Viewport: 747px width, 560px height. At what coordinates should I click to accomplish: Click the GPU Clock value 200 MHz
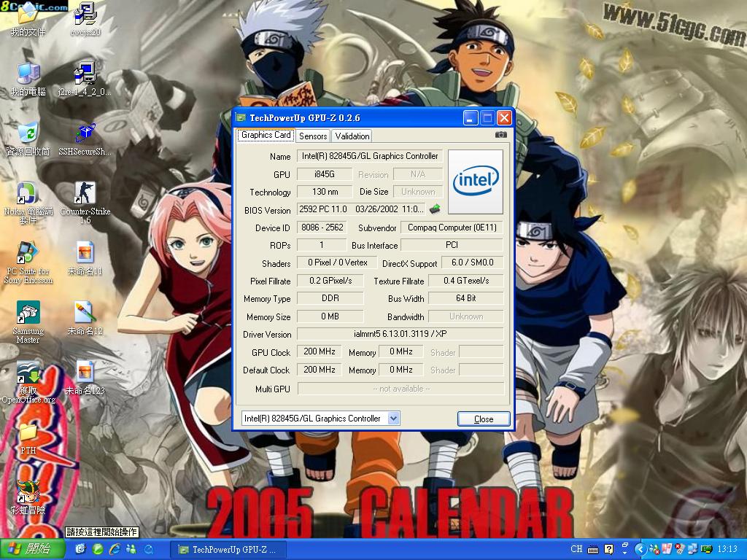(x=320, y=352)
